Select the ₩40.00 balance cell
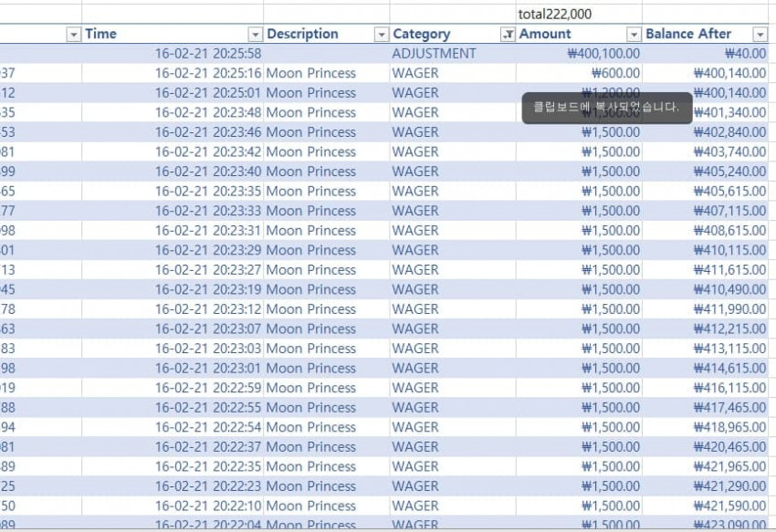This screenshot has width=776, height=532. pyautogui.click(x=705, y=54)
